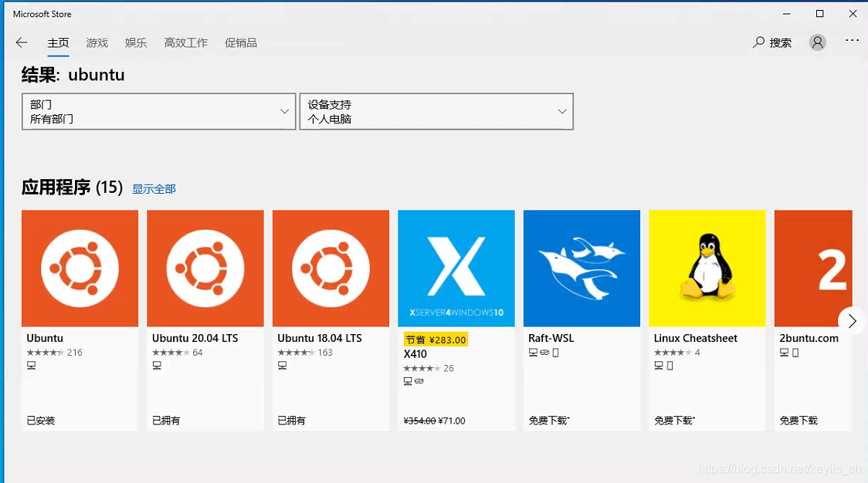
Task: Click the 2buntu.com app title
Action: pyautogui.click(x=809, y=338)
